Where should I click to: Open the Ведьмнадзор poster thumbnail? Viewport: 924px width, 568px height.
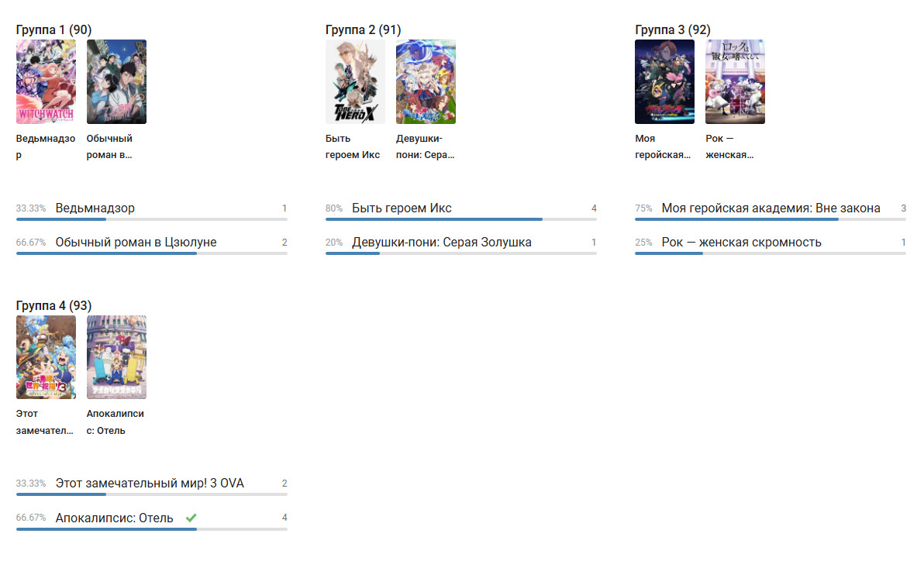[46, 82]
